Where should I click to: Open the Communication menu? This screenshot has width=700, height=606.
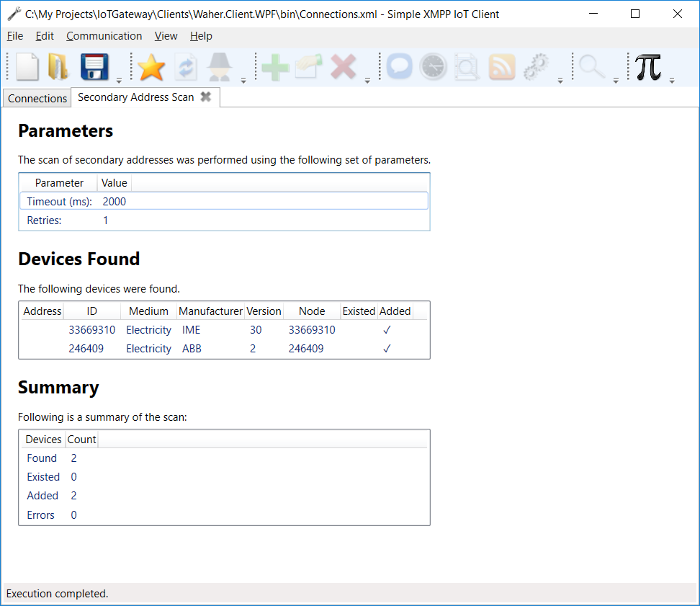point(104,36)
